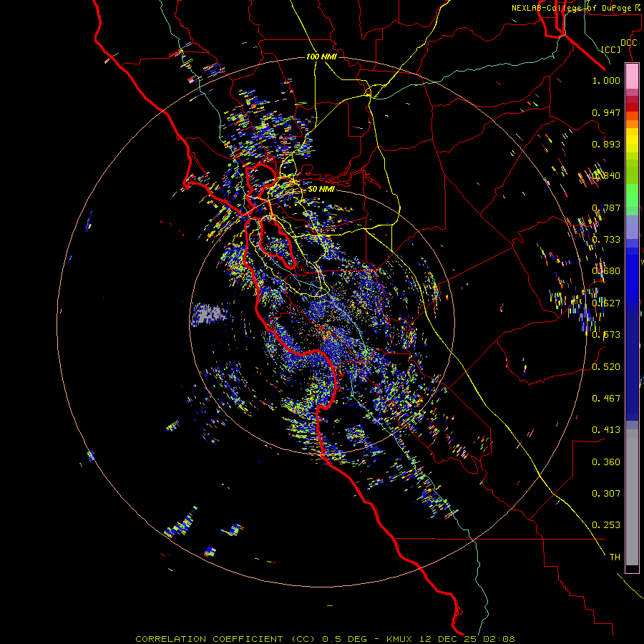Click the gray echo patch west of the radar
Viewport: 644px width, 644px height.
point(209,314)
